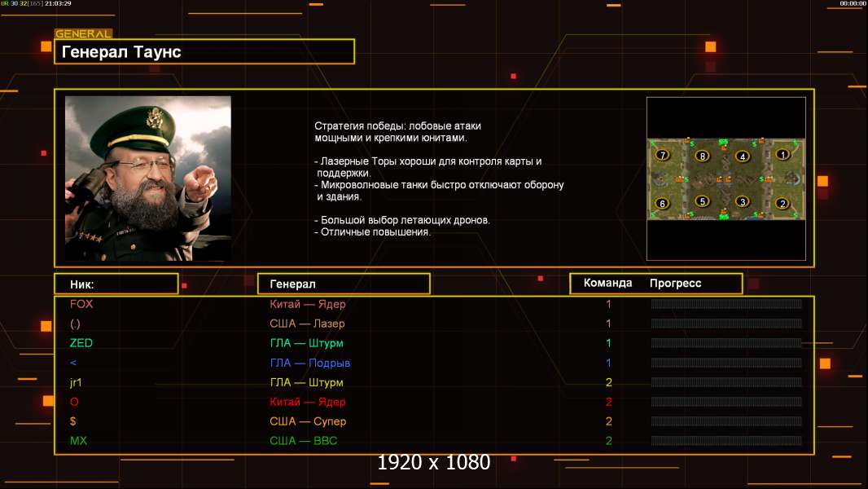Click the general entry "США — Лазер"
Image resolution: width=868 pixels, height=489 pixels.
[307, 324]
